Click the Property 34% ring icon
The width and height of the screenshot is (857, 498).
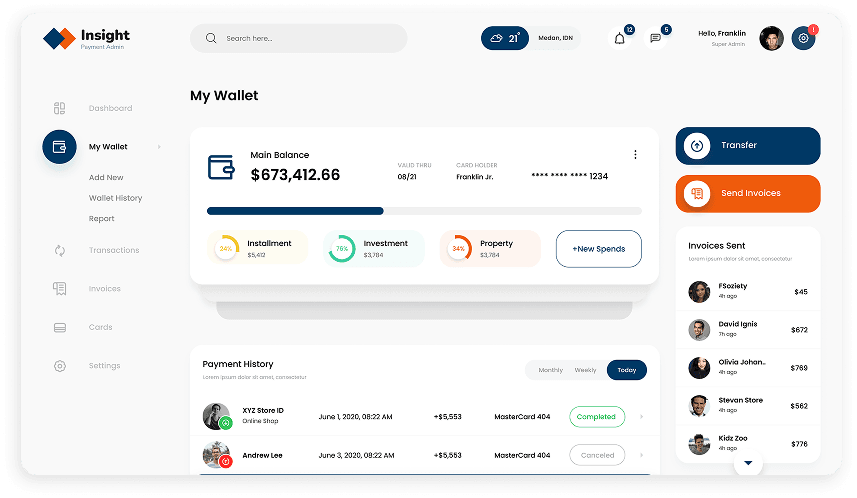pyautogui.click(x=459, y=249)
